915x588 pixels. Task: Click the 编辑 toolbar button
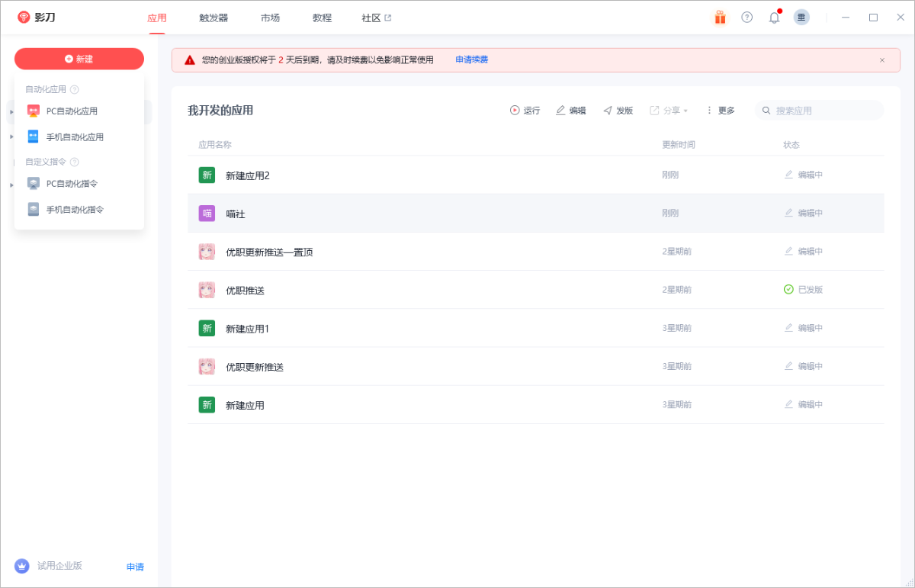[x=571, y=111]
